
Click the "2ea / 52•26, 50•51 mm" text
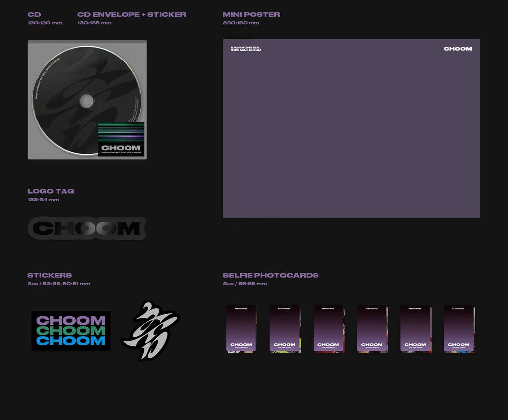(x=59, y=284)
